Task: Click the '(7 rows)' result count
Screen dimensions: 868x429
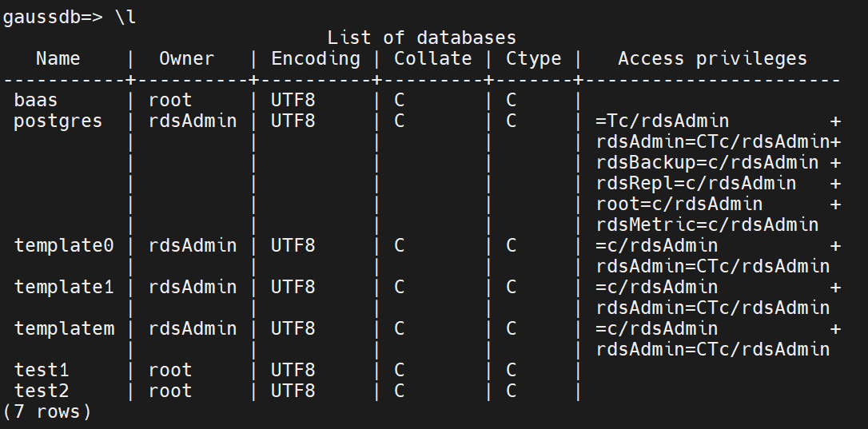Action: click(47, 411)
